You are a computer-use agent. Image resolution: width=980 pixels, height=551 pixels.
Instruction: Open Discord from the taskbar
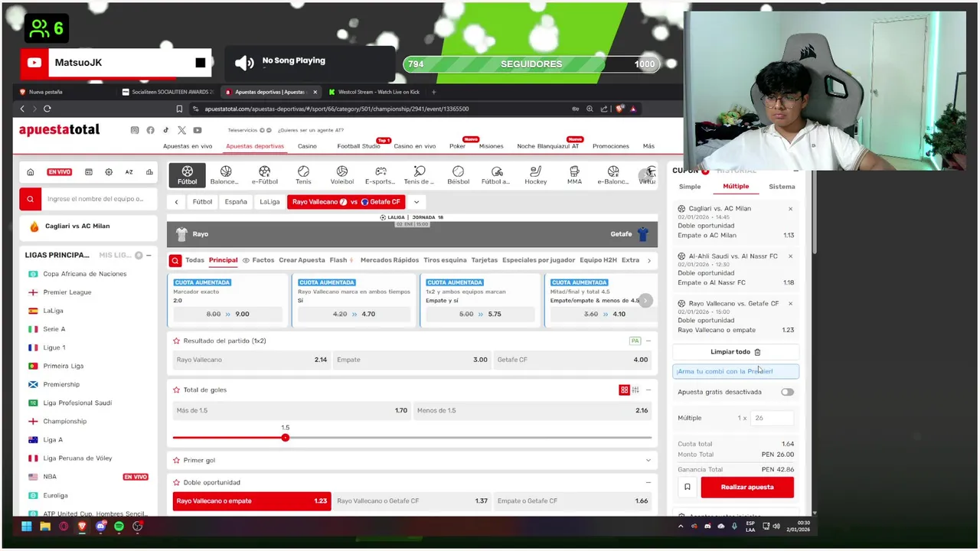[x=101, y=527]
